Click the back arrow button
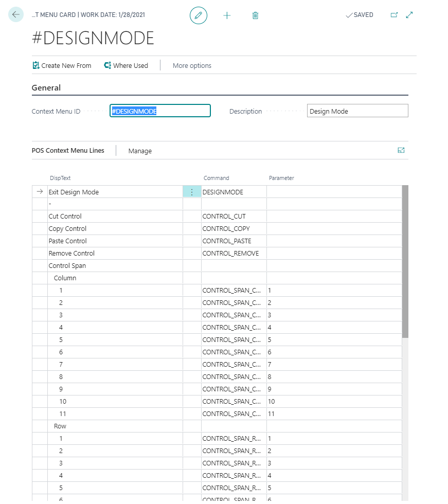The image size is (448, 504). (16, 14)
